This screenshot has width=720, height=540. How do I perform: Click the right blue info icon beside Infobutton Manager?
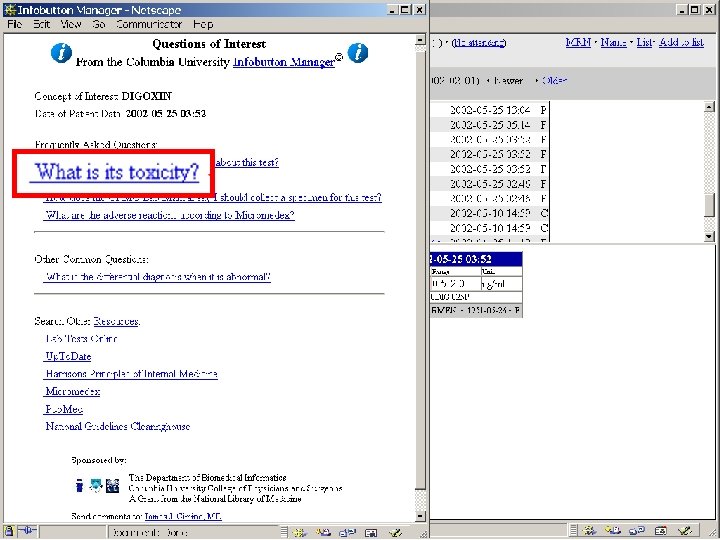click(358, 53)
